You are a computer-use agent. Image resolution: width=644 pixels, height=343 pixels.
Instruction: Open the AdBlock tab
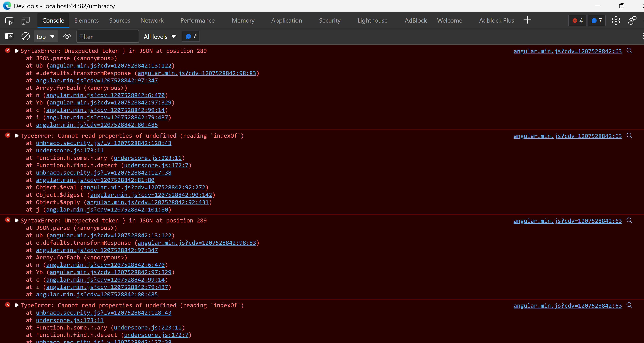pos(415,21)
